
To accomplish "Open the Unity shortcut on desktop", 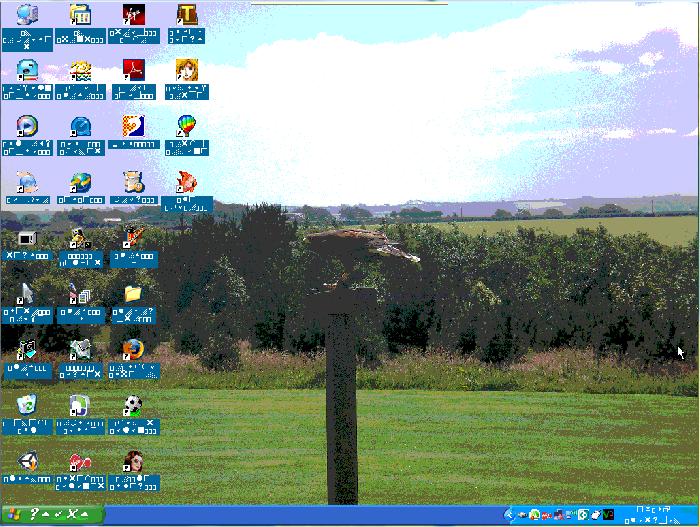I will [x=27, y=461].
